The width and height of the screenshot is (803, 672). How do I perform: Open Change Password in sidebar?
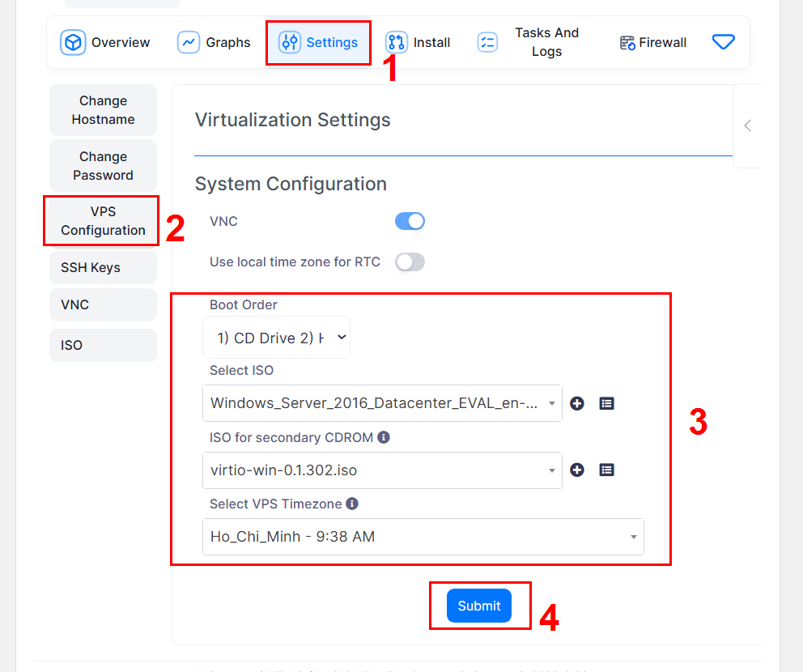(x=103, y=166)
